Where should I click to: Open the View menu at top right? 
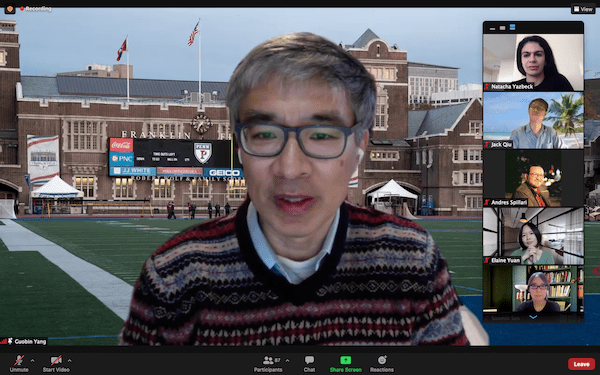tap(583, 9)
